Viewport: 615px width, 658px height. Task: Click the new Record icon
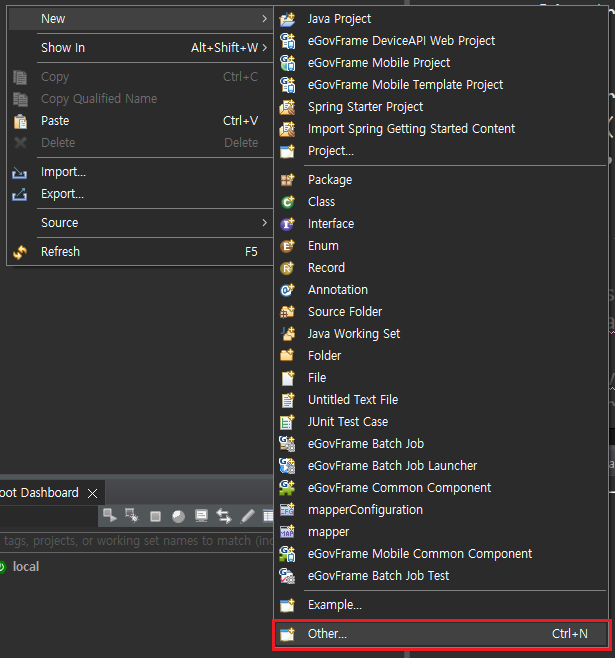point(287,268)
